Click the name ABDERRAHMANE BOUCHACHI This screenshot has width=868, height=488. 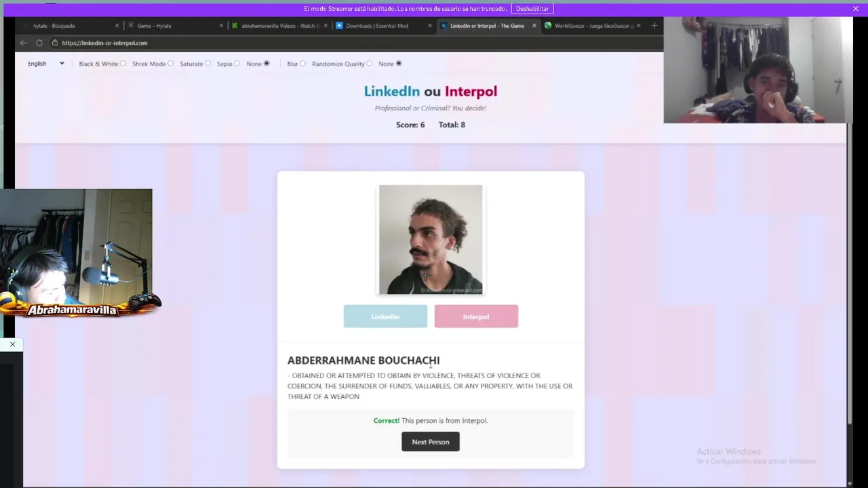(363, 361)
